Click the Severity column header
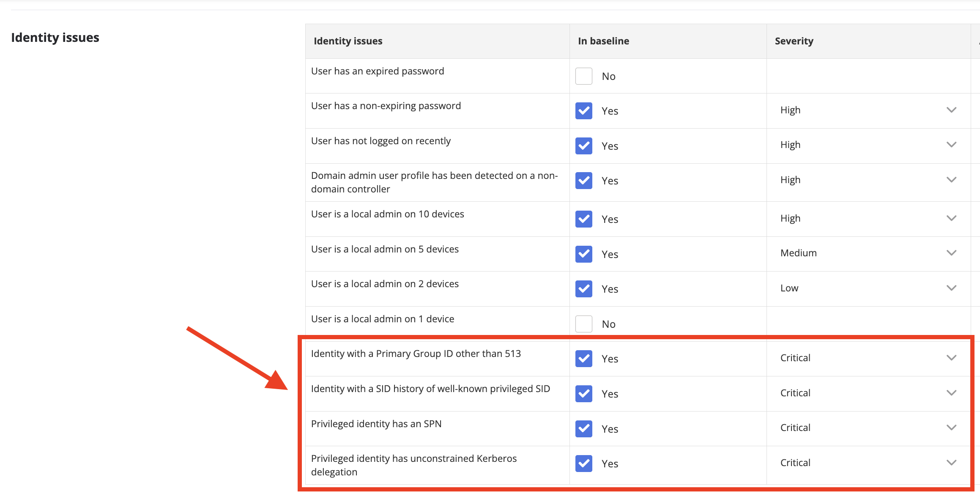Image resolution: width=980 pixels, height=494 pixels. click(x=794, y=41)
